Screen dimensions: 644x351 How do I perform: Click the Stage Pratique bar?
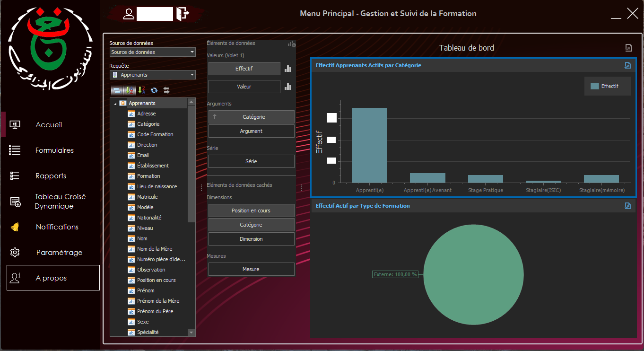click(486, 179)
